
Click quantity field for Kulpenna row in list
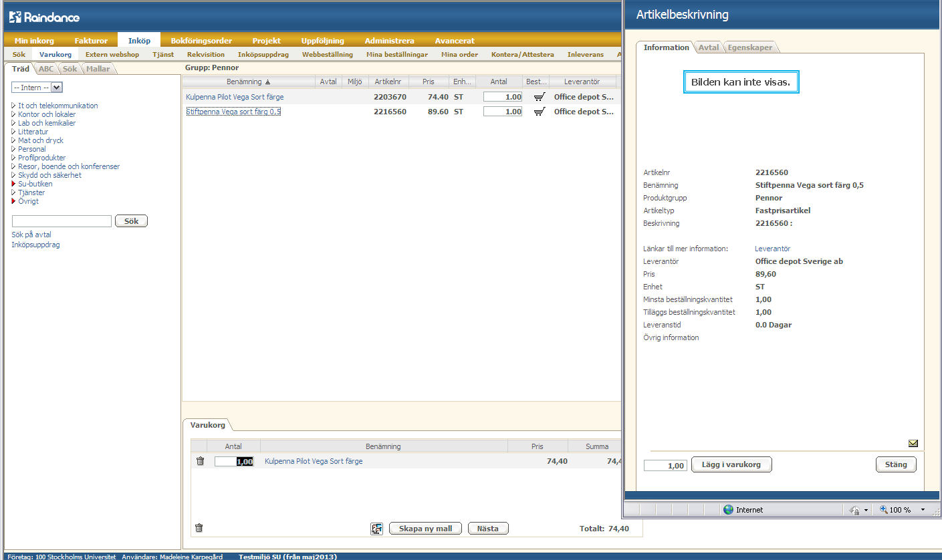pos(503,97)
